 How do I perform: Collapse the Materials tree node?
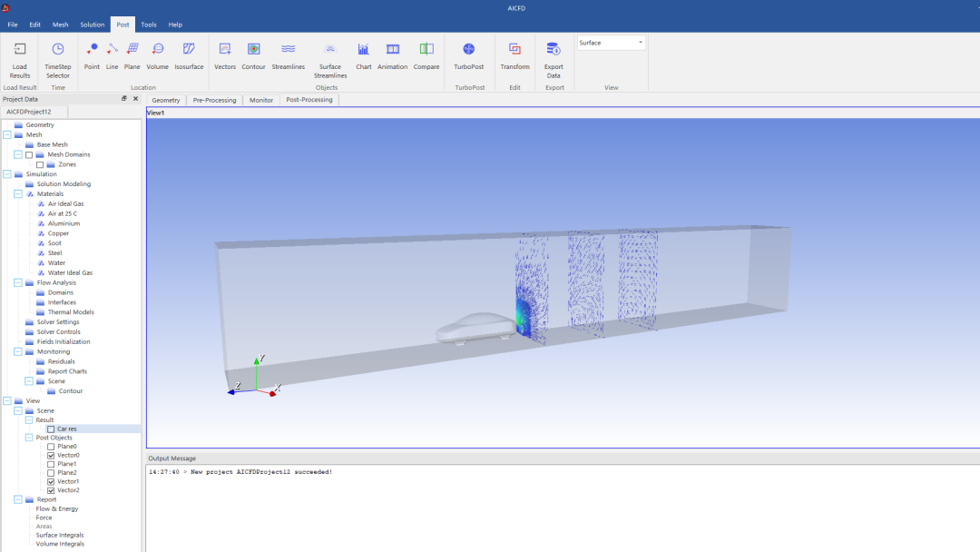click(x=18, y=193)
